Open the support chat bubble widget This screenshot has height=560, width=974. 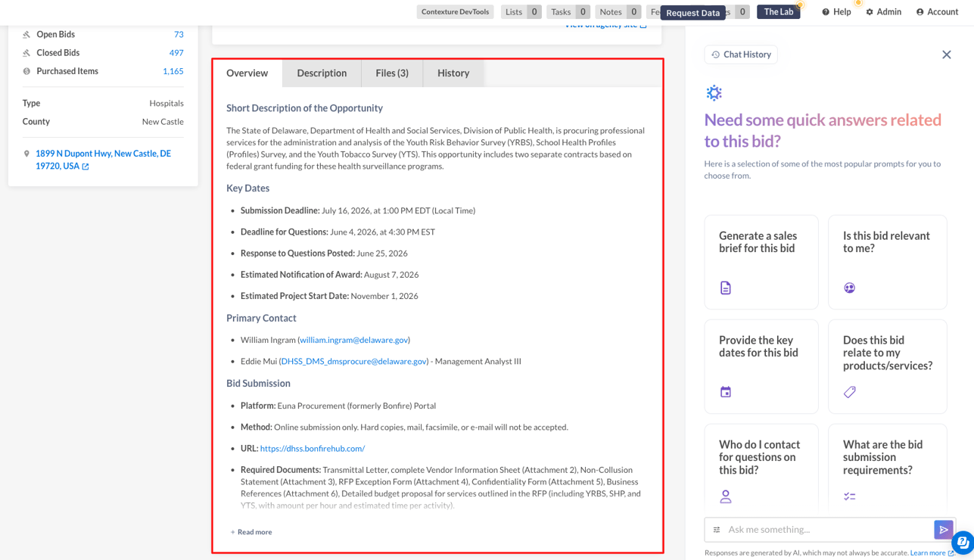pyautogui.click(x=963, y=543)
